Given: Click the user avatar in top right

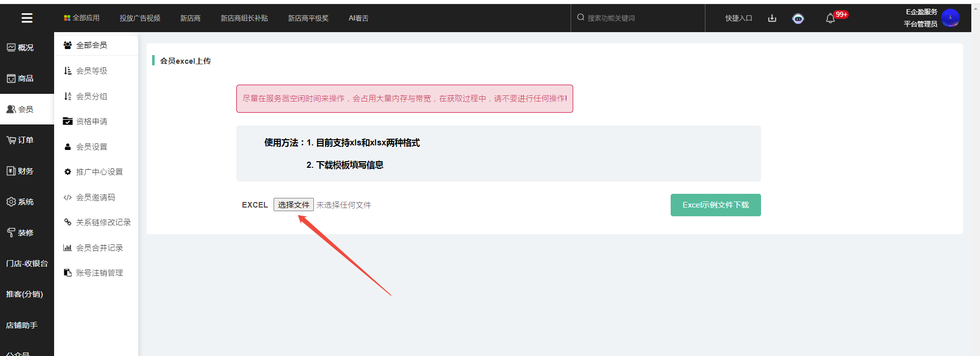Looking at the screenshot, I should click(x=950, y=18).
